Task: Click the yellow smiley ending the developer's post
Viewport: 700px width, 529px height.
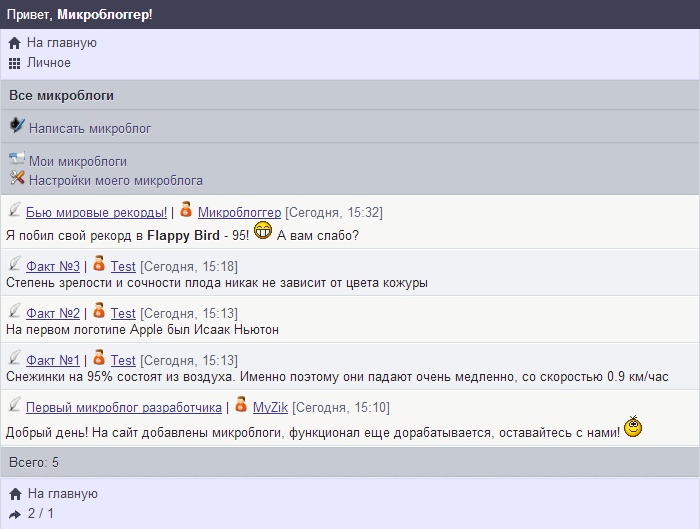Action: (x=633, y=426)
